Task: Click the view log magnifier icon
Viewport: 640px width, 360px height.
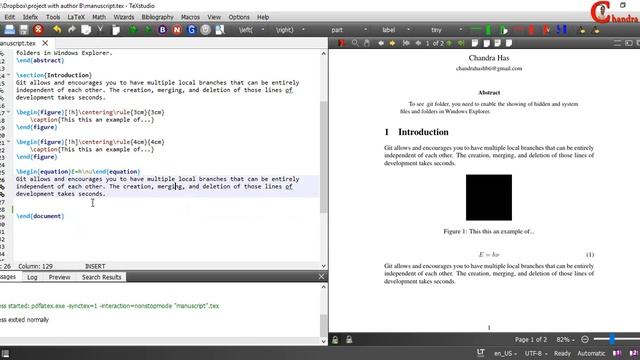Action: (220, 30)
